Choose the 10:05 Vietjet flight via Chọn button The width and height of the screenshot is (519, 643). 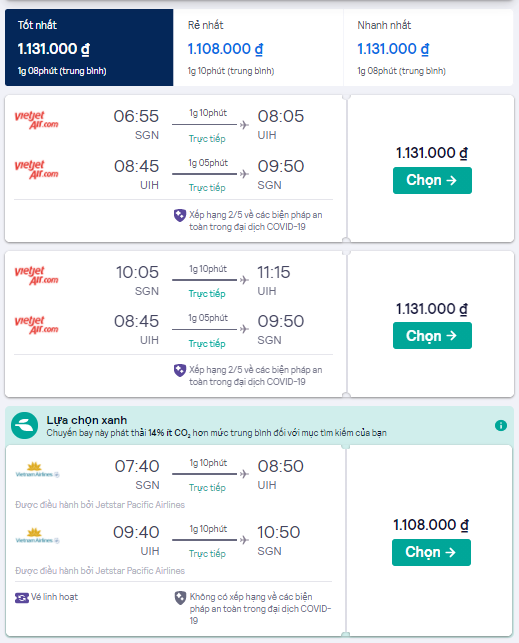pos(432,336)
